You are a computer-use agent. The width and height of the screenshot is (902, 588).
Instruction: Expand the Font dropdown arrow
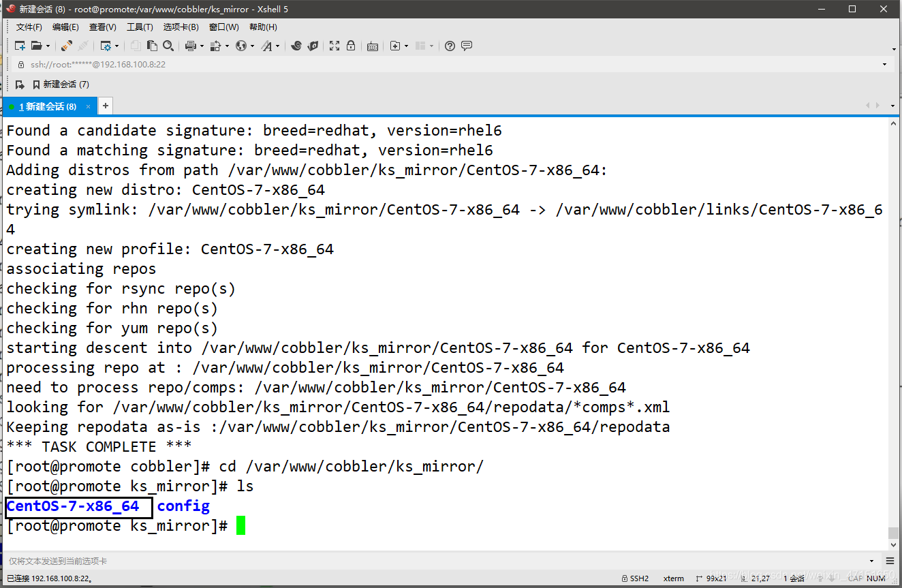coord(278,46)
